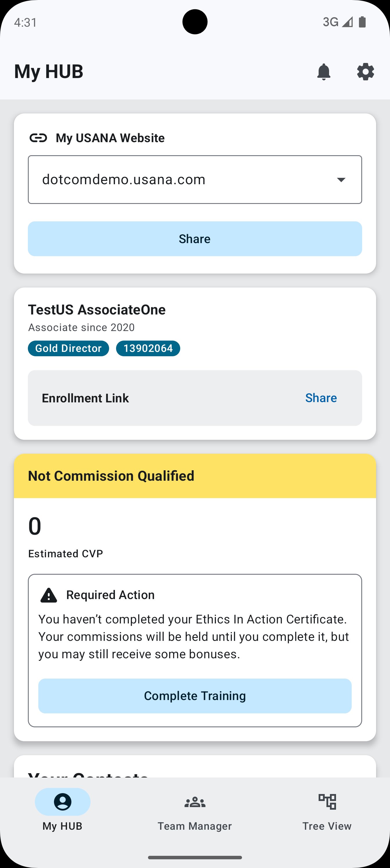Viewport: 390px width, 868px height.
Task: Share the My USANA Website link
Action: pos(195,239)
